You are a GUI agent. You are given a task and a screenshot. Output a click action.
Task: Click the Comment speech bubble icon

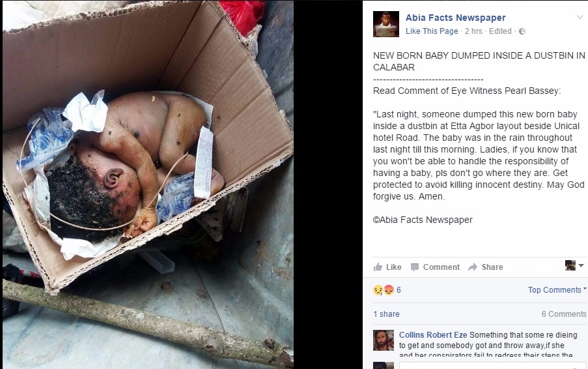pyautogui.click(x=414, y=267)
